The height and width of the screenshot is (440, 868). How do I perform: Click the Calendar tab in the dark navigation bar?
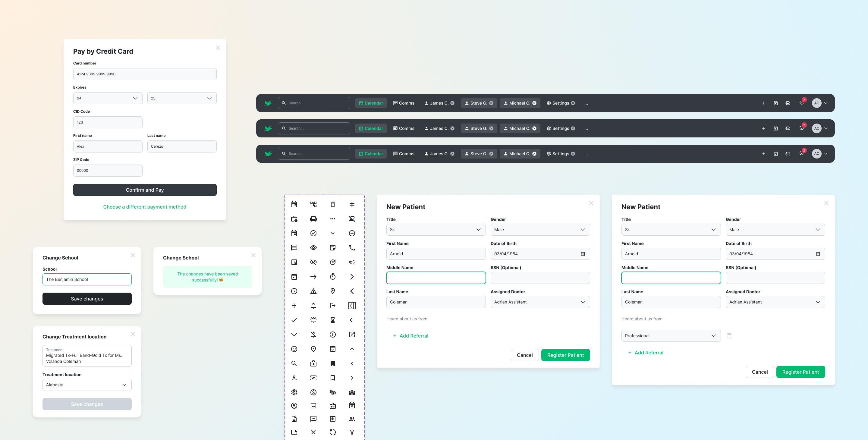tap(370, 103)
